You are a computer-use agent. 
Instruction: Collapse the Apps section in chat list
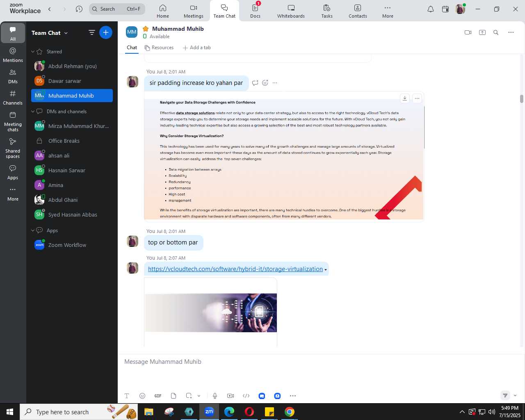(33, 231)
